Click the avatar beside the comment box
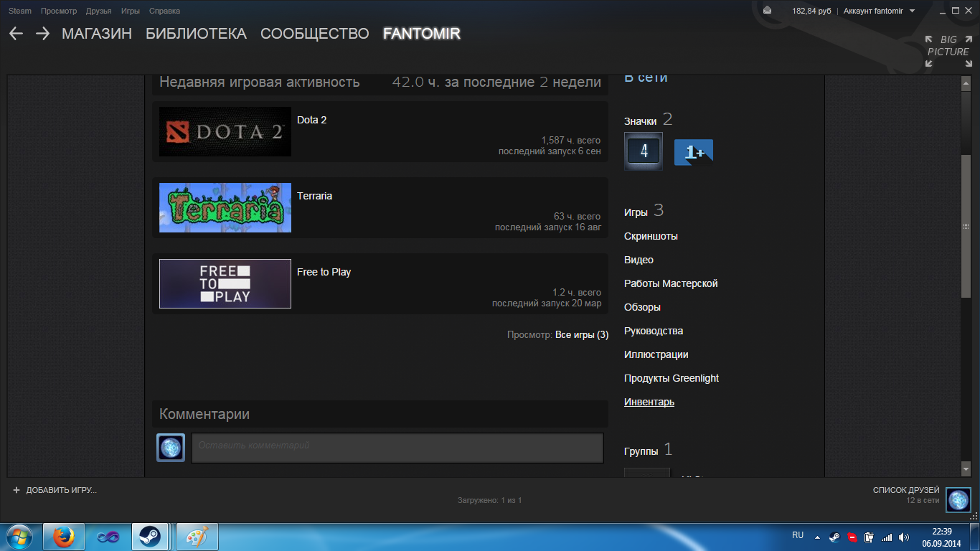Image resolution: width=980 pixels, height=551 pixels. (x=171, y=448)
